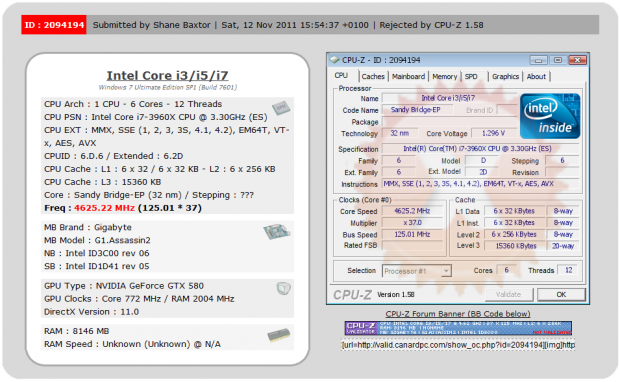Open the Processor #1 selection dropdown
Image resolution: width=620 pixels, height=382 pixels.
tap(417, 271)
